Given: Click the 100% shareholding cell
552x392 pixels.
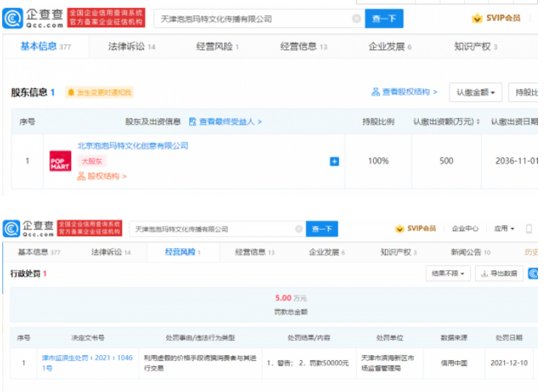Looking at the screenshot, I should 378,161.
